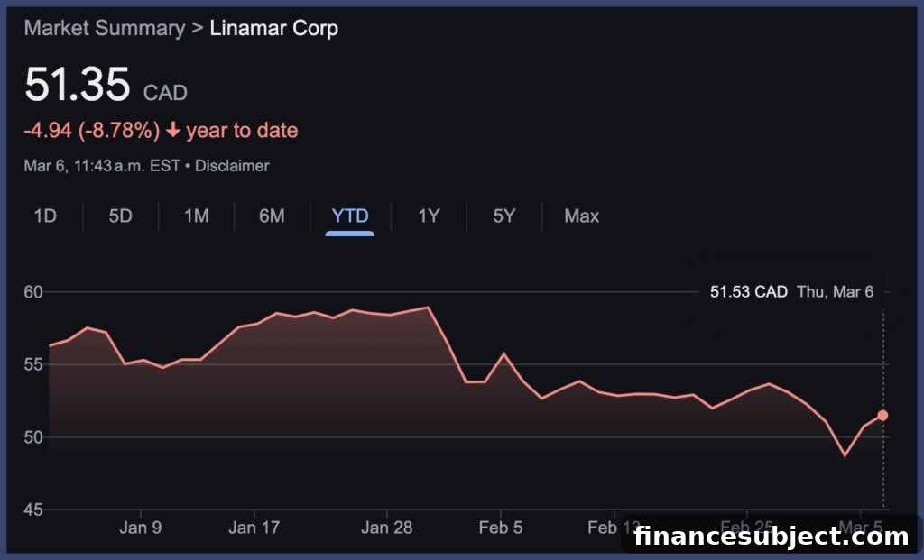Click the 45 y-axis label
The width and height of the screenshot is (924, 560).
[x=33, y=510]
